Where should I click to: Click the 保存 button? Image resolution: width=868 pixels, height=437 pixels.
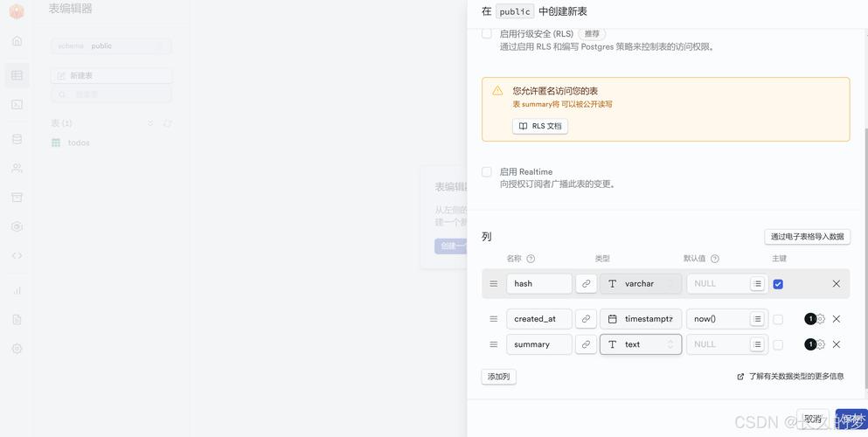point(851,419)
